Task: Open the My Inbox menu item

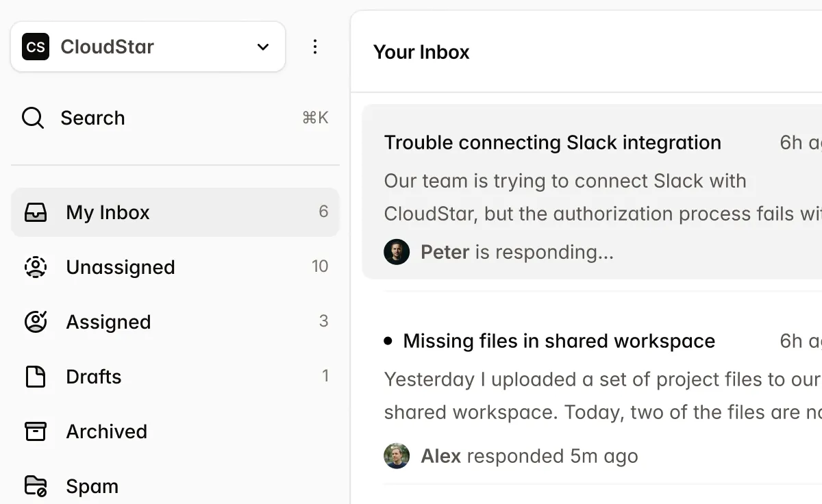Action: (x=108, y=212)
